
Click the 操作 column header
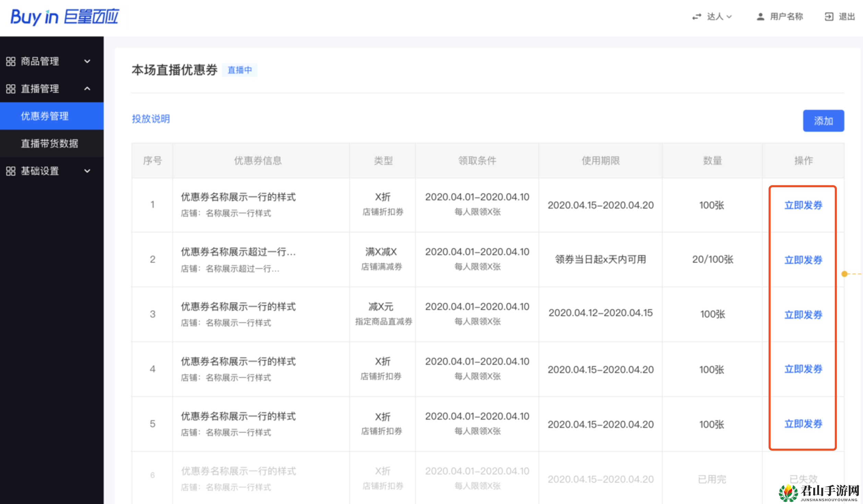pos(803,160)
